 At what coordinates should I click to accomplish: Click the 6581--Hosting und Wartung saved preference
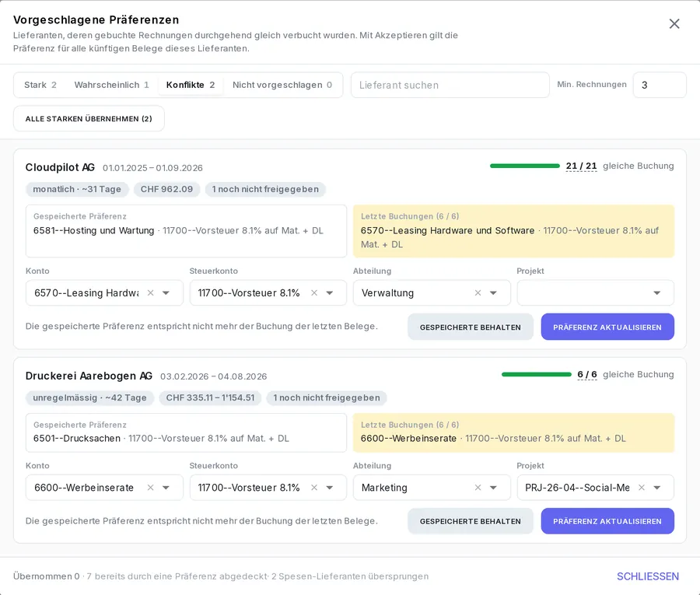(186, 231)
